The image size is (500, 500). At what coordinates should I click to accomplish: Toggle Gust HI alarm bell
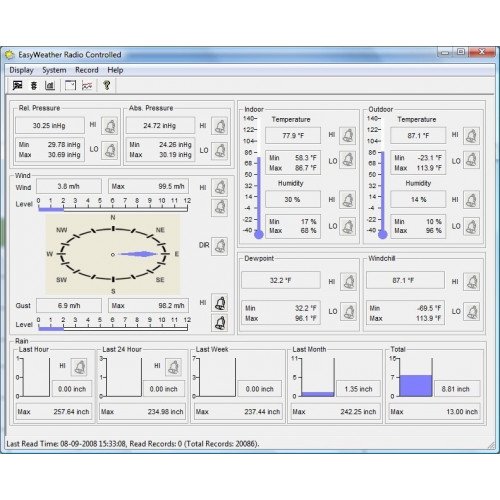click(x=220, y=303)
